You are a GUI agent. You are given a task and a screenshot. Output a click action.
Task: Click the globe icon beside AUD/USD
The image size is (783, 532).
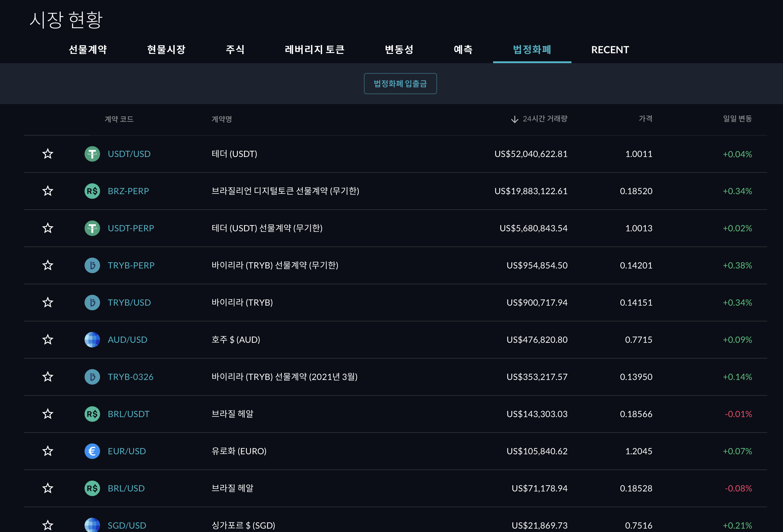tap(92, 340)
